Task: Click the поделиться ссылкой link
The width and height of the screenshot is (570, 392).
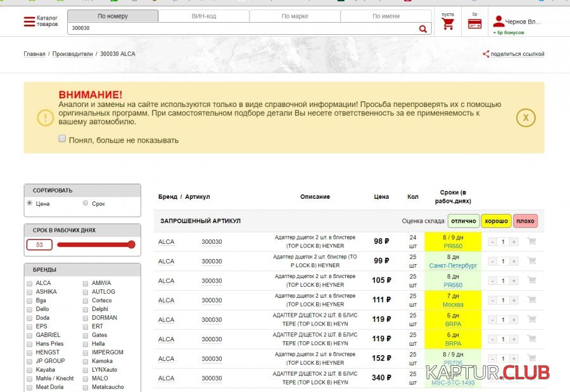Action: 517,54
